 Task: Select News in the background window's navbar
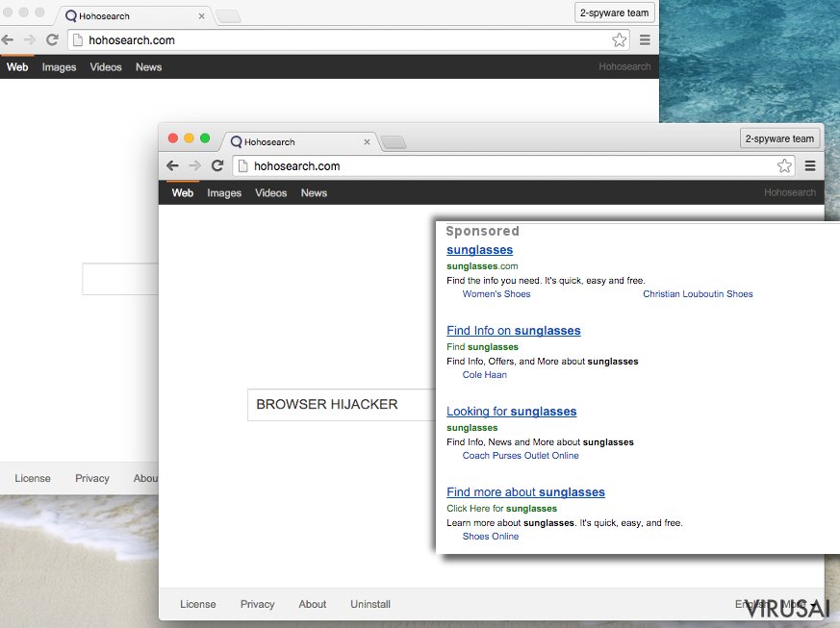148,67
